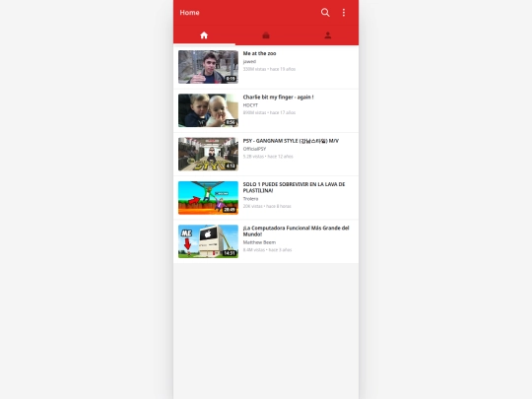The height and width of the screenshot is (399, 532).
Task: Click channel name 'HDCYT'
Action: click(x=250, y=105)
